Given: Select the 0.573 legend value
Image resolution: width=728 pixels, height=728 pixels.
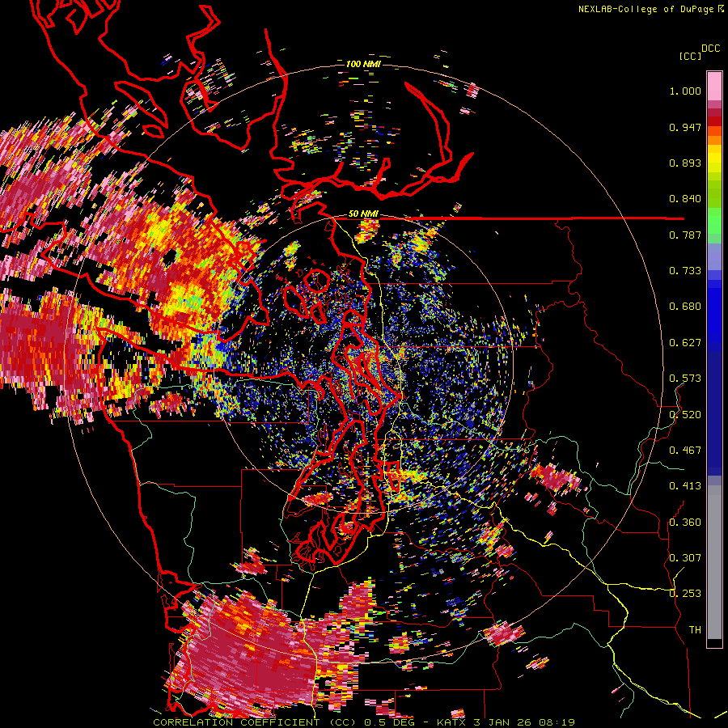Looking at the screenshot, I should click(x=685, y=379).
